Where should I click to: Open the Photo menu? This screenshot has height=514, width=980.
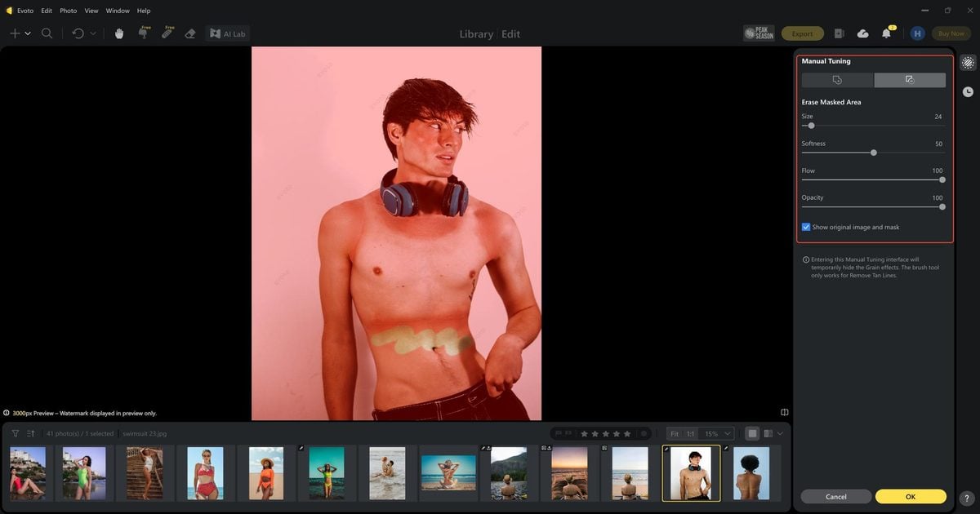tap(69, 11)
